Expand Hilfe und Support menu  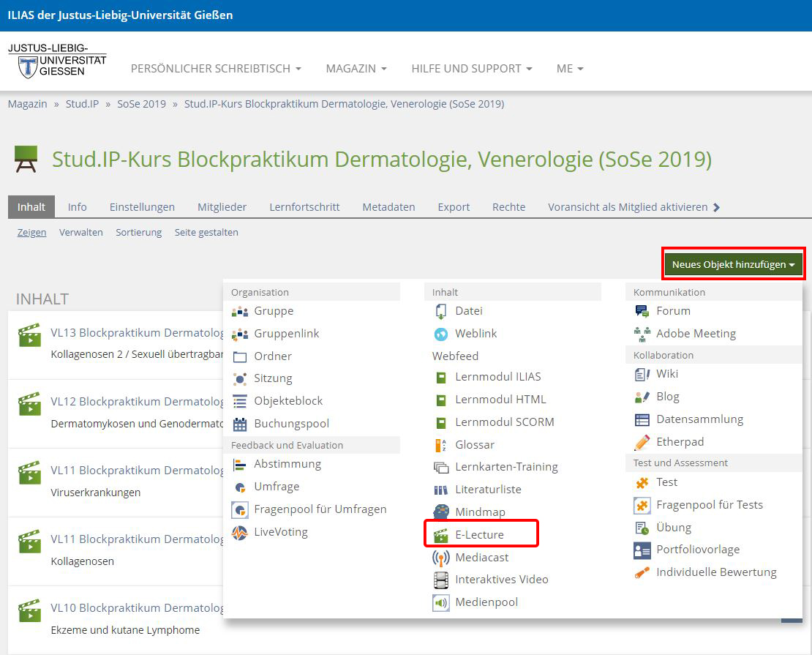[x=472, y=68]
